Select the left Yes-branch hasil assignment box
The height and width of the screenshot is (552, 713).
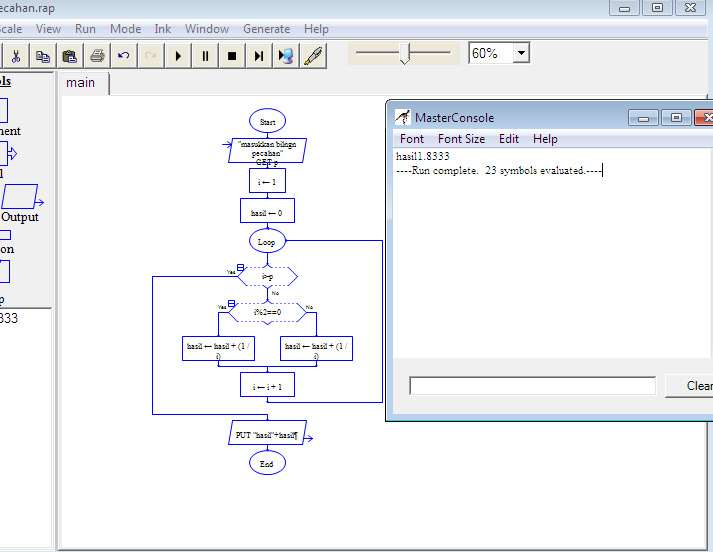[x=218, y=349]
